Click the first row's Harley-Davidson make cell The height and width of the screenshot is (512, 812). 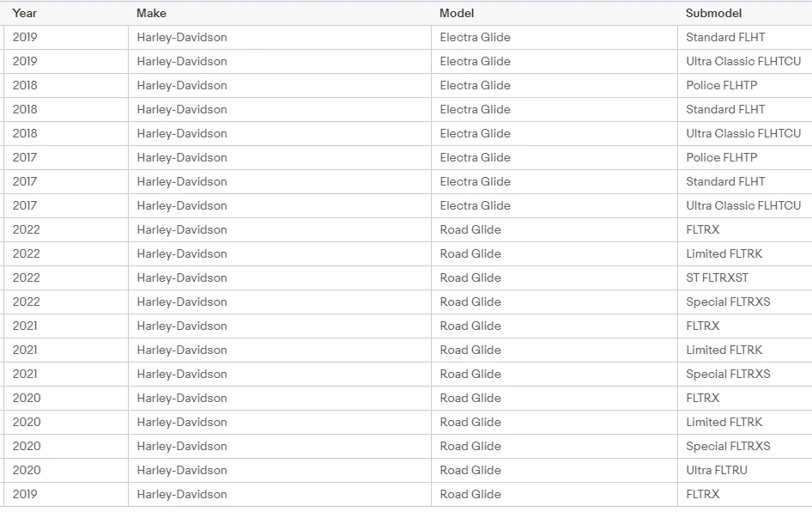(x=280, y=37)
